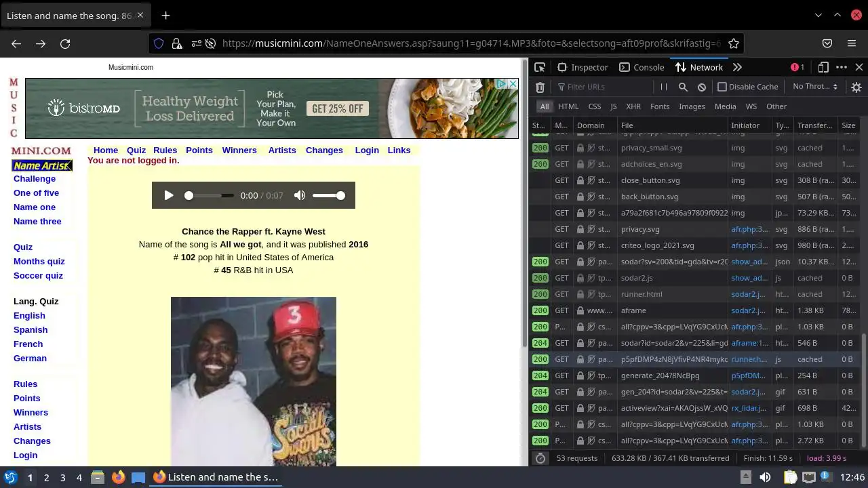
Task: Open the Spanish language quiz
Action: (x=31, y=330)
